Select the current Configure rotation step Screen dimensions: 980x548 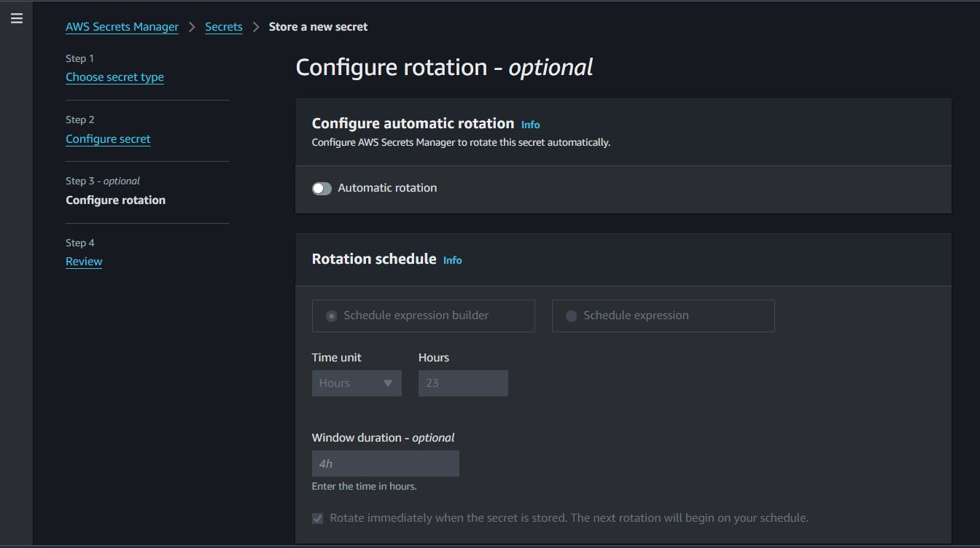pos(115,200)
